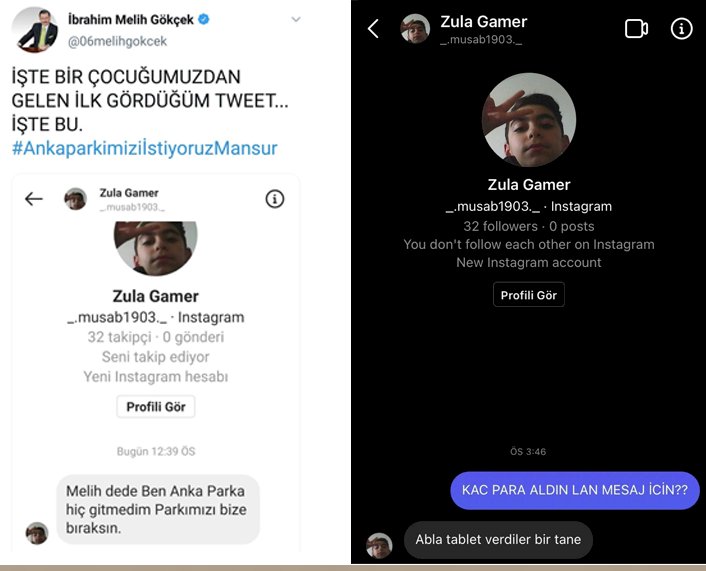Screen dimensions: 706x571
Task: Open İbrahim Melih Gökçek's profile picture
Action: coord(35,30)
